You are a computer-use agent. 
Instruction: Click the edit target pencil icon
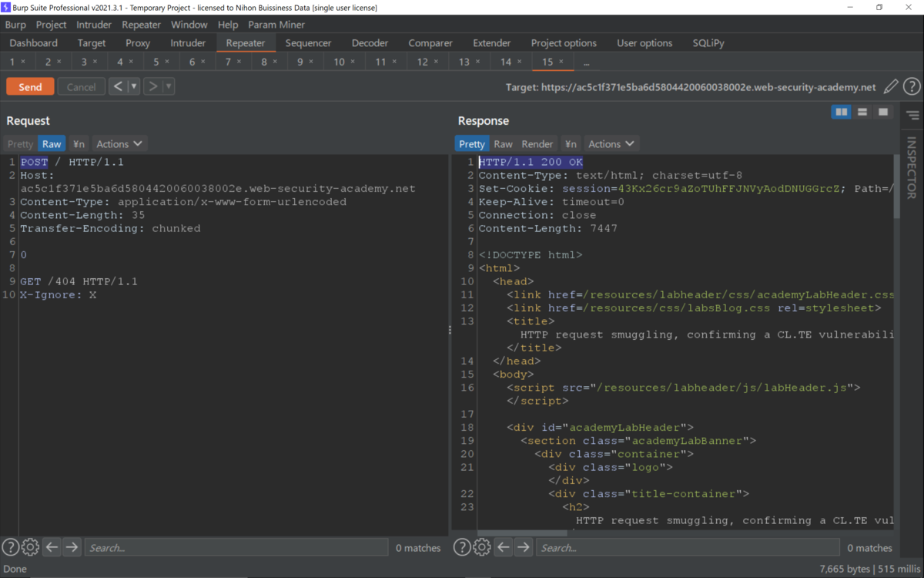tap(891, 87)
